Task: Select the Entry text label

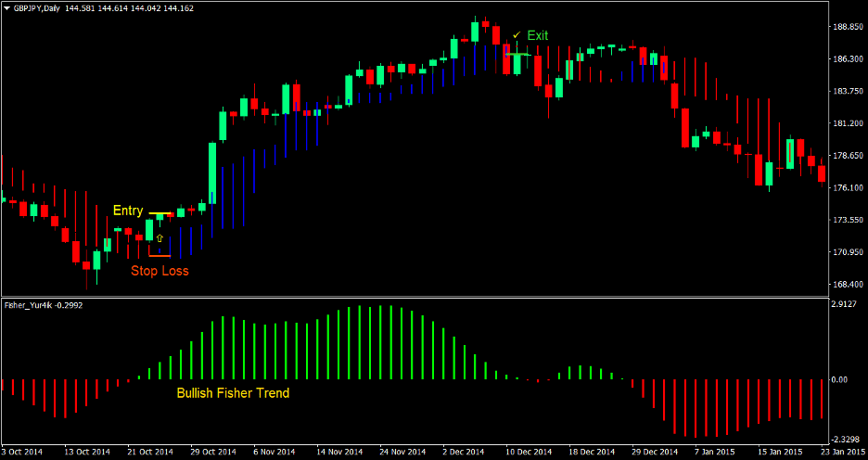Action: [128, 211]
